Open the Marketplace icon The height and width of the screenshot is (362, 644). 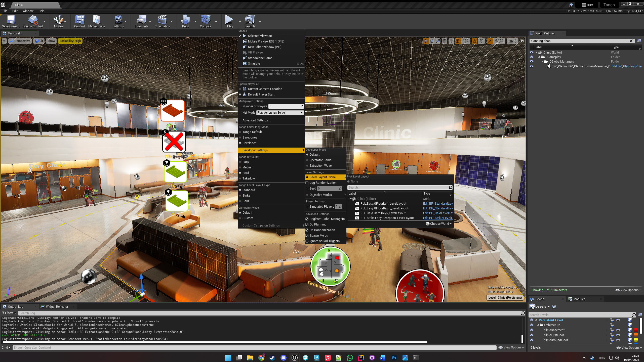97,21
